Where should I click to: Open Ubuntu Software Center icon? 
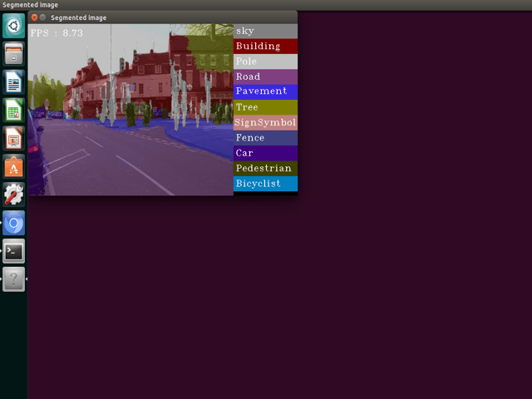[x=13, y=166]
